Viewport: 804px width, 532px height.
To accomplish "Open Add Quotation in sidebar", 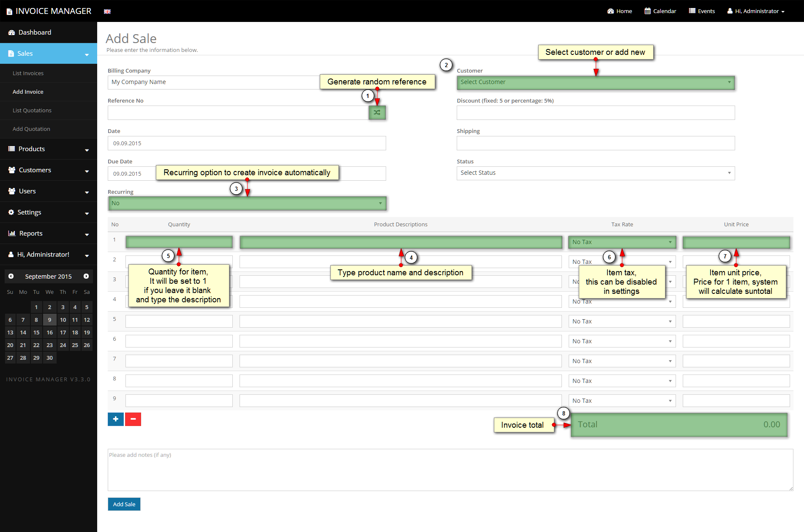I will 31,129.
